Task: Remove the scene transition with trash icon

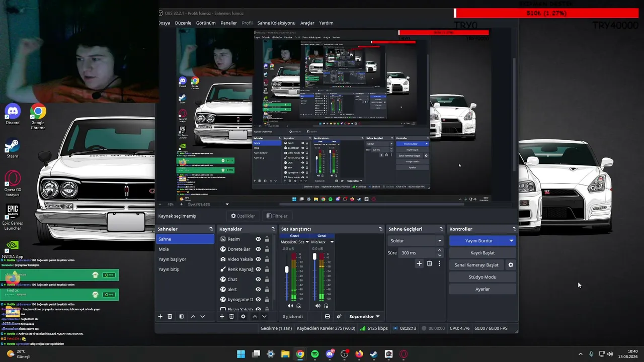Action: click(429, 263)
